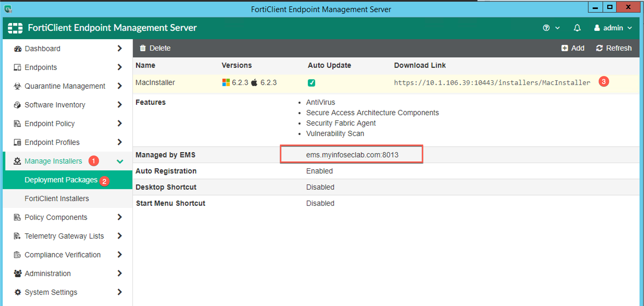644x306 pixels.
Task: Click the Dashboard gauge icon
Action: tap(17, 49)
